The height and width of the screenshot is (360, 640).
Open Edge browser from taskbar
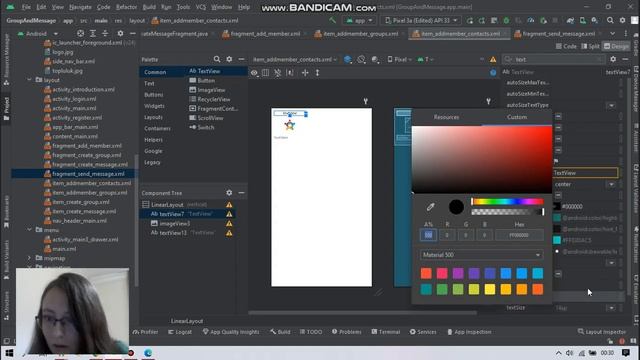coord(148,353)
